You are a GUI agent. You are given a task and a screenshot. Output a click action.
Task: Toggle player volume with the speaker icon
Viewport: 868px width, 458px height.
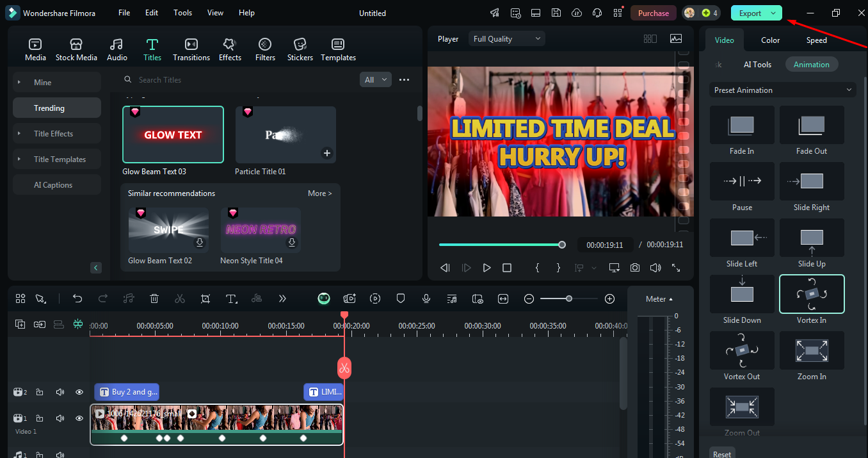tap(655, 268)
